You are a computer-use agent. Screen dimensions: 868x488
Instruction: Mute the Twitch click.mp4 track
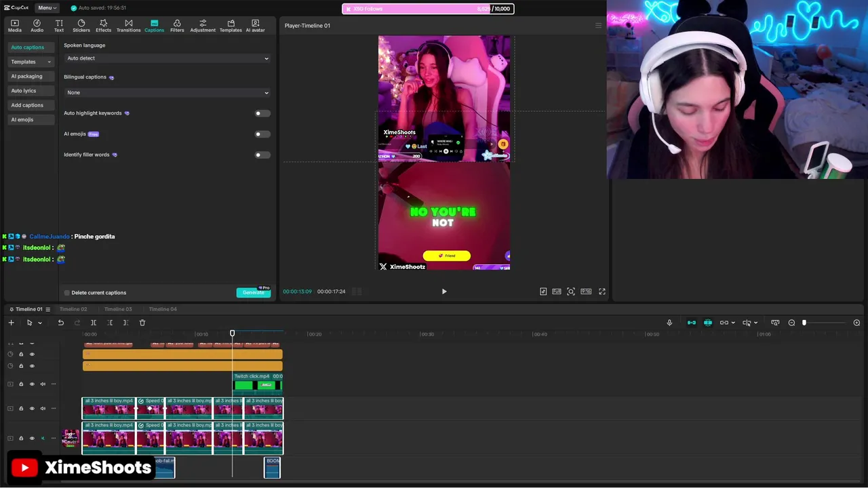click(43, 384)
